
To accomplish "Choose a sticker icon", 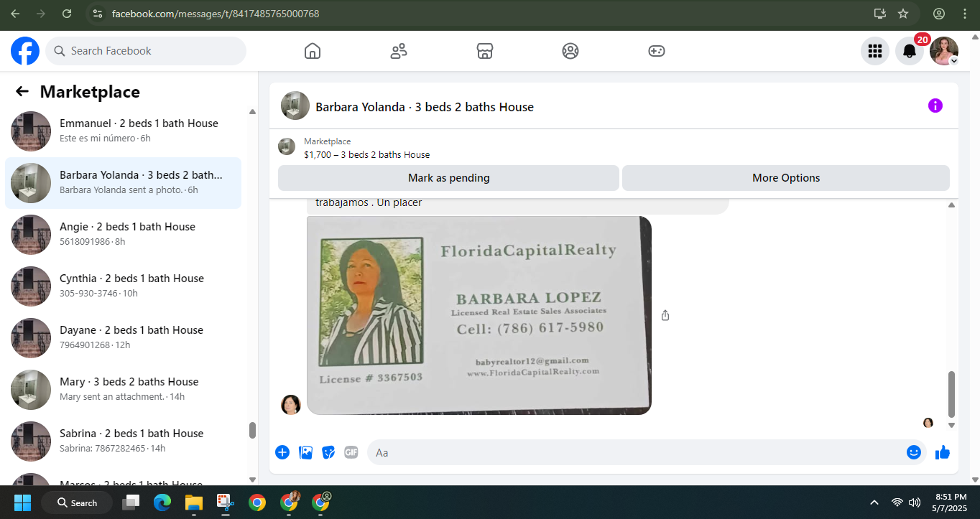I will [x=328, y=452].
